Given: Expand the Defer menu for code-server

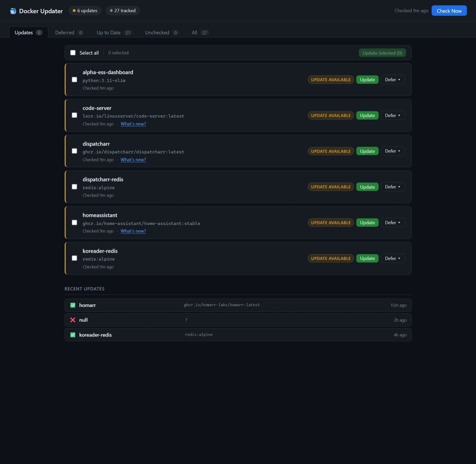Looking at the screenshot, I should point(393,115).
